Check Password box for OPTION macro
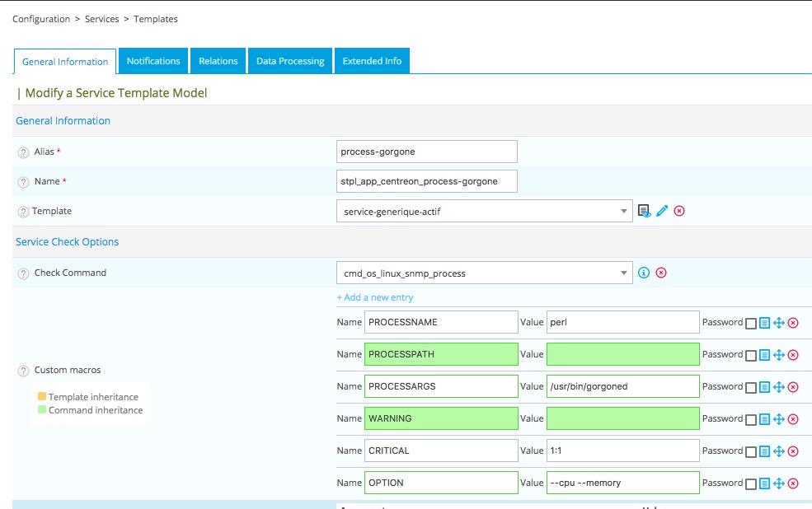Viewport: 812px width, 509px height. [x=750, y=483]
